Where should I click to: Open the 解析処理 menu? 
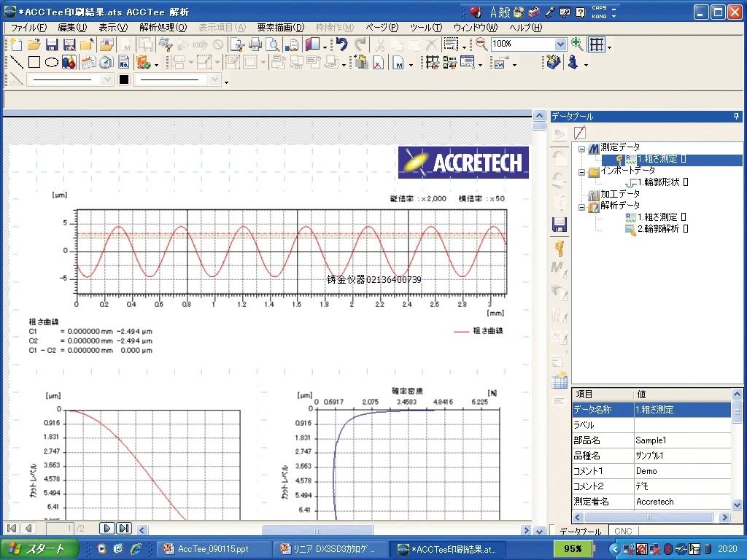click(x=163, y=28)
